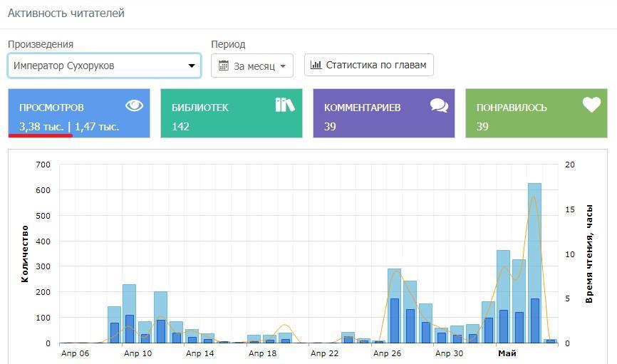Expand the За месяц period dropdown

(x=252, y=66)
